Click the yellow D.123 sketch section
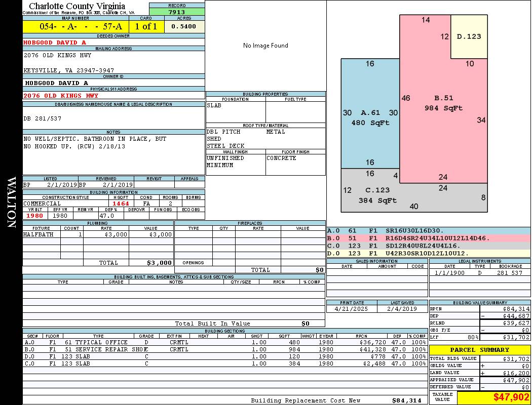The image size is (532, 405). click(469, 36)
